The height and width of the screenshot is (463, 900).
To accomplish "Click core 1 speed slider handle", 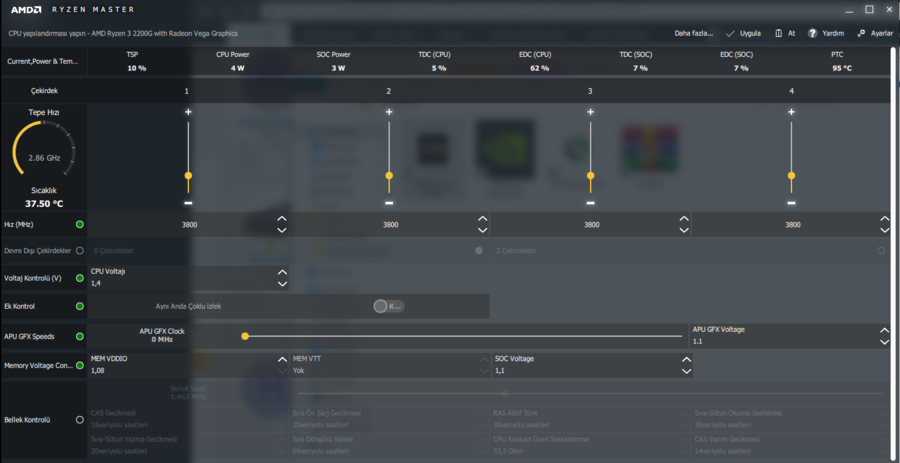I will pyautogui.click(x=188, y=176).
